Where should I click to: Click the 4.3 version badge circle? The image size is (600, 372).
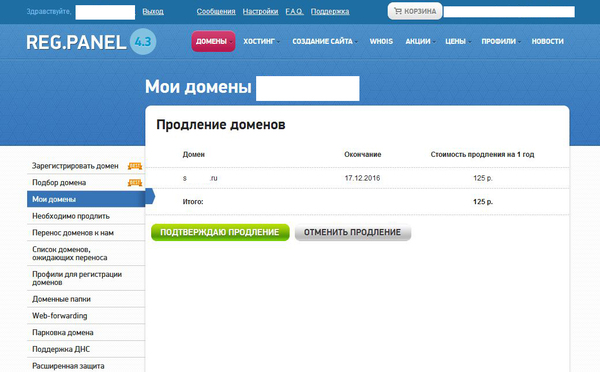tap(143, 42)
